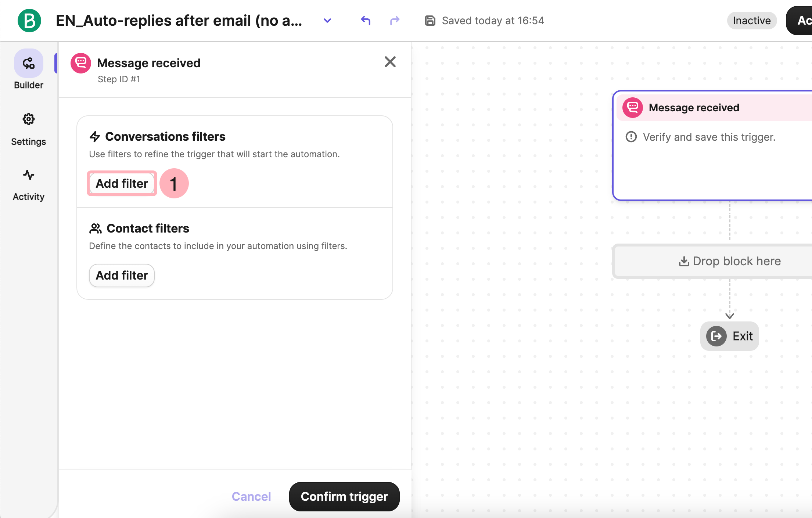Click the undo arrow icon
Screen dimensions: 812x518
[x=366, y=21]
